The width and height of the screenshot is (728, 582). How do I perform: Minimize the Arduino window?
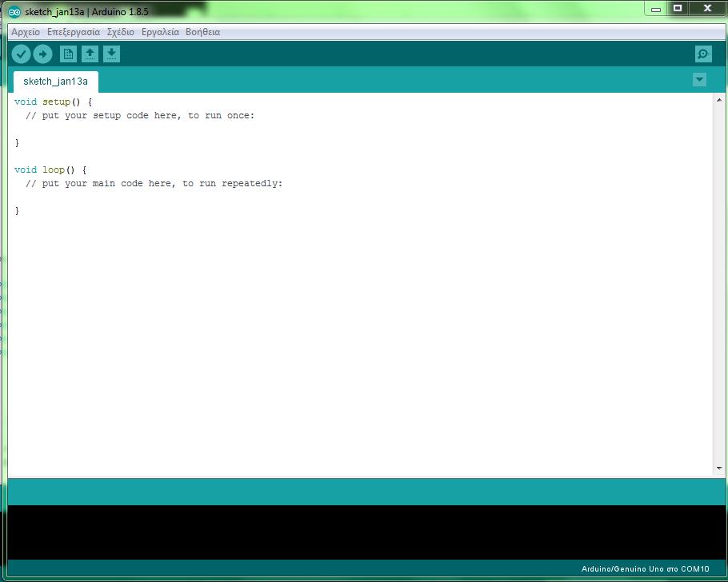click(655, 9)
